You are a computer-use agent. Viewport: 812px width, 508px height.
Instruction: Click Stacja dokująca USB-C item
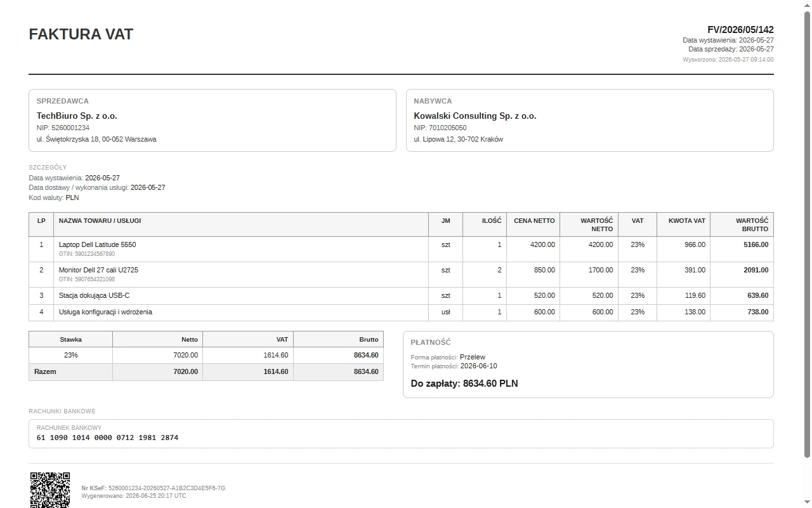pyautogui.click(x=94, y=295)
